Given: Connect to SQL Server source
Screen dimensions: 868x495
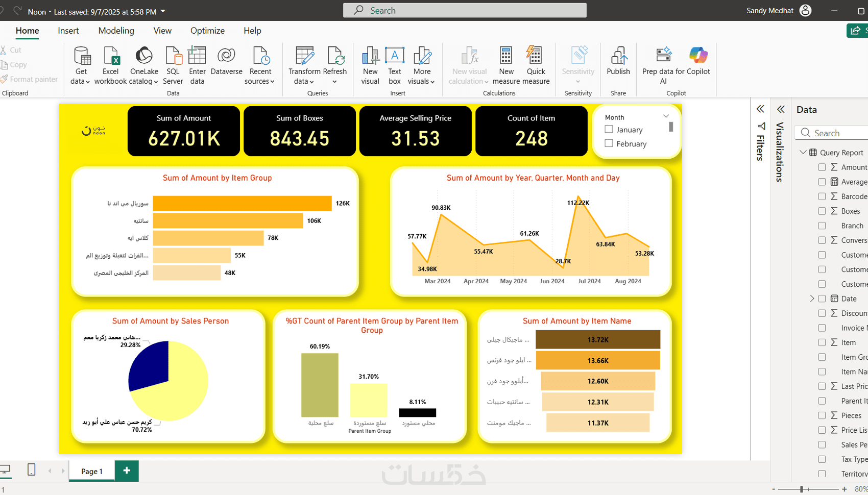Looking at the screenshot, I should click(173, 65).
